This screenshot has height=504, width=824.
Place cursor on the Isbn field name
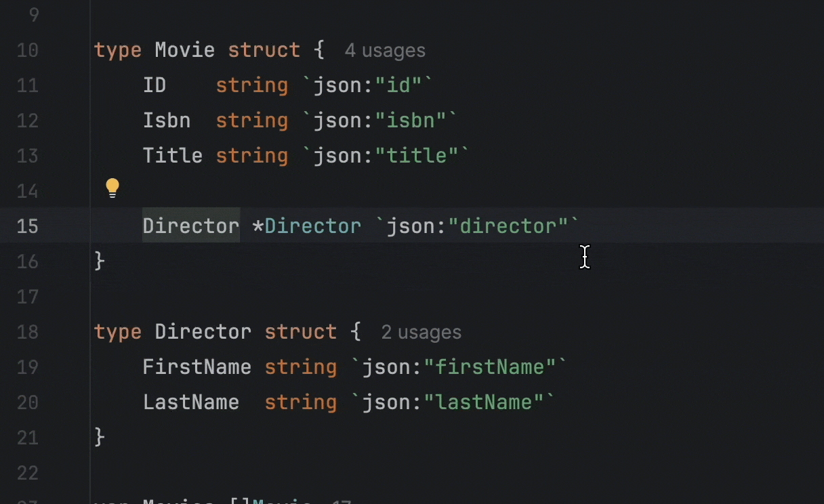click(x=166, y=121)
